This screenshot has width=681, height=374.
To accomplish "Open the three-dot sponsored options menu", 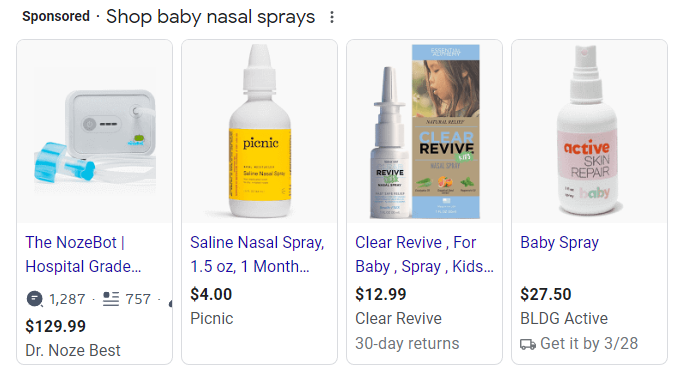I will coord(332,17).
